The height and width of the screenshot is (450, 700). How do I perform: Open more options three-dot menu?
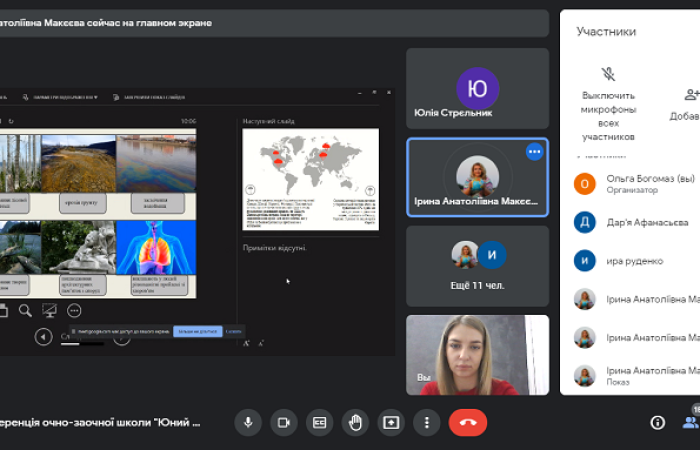pyautogui.click(x=427, y=422)
